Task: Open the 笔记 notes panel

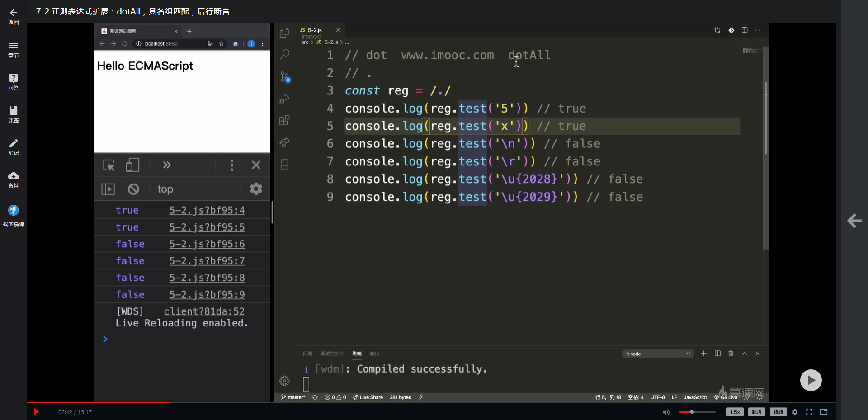Action: (x=14, y=147)
